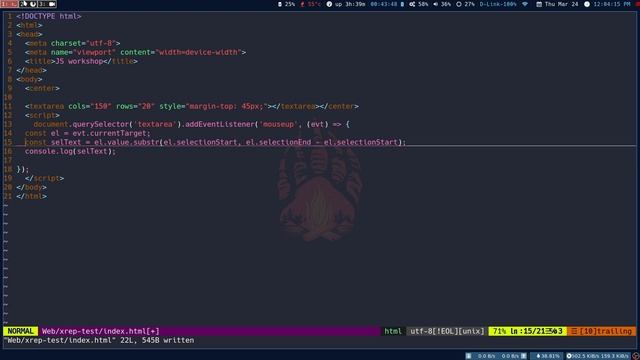
Task: Click document.querySelector on line 13
Action: (x=81, y=124)
